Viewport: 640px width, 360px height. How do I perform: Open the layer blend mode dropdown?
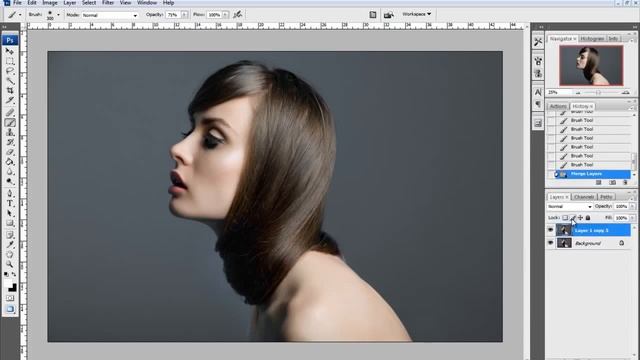pos(569,207)
